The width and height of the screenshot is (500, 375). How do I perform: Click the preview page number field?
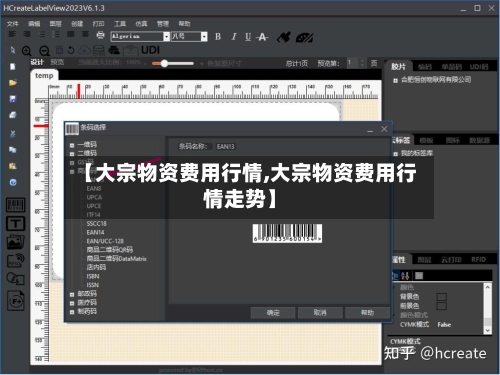(x=353, y=63)
